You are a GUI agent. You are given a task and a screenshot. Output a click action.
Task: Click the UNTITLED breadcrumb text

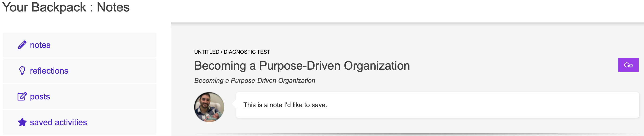[206, 52]
